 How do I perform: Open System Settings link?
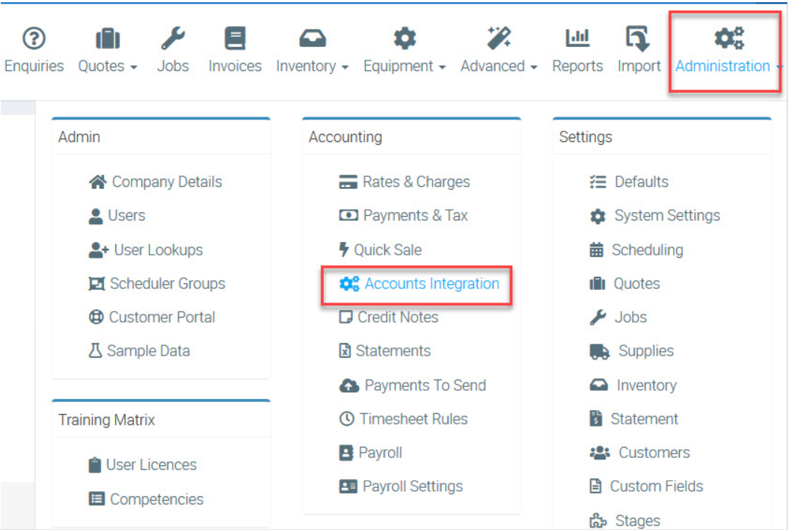(x=667, y=216)
